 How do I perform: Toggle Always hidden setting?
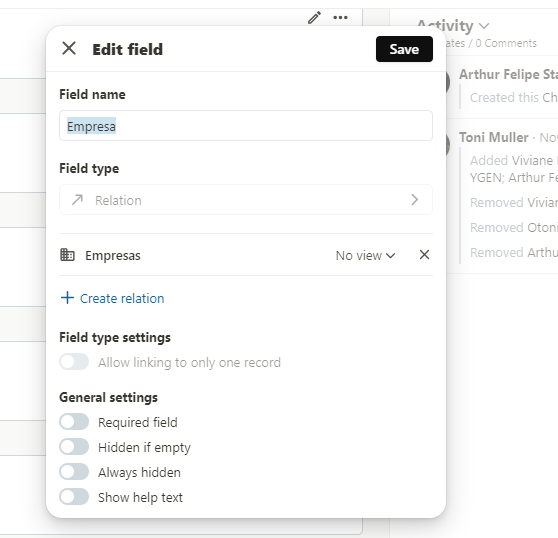pyautogui.click(x=74, y=472)
